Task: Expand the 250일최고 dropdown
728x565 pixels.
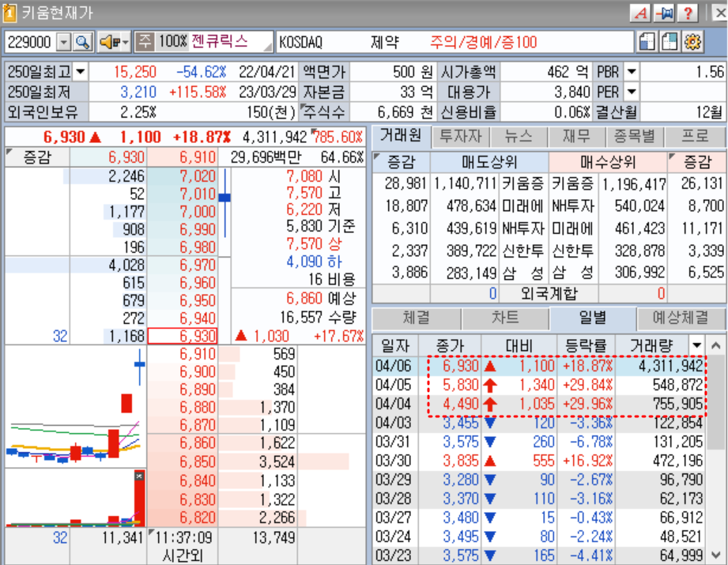Action: click(81, 71)
